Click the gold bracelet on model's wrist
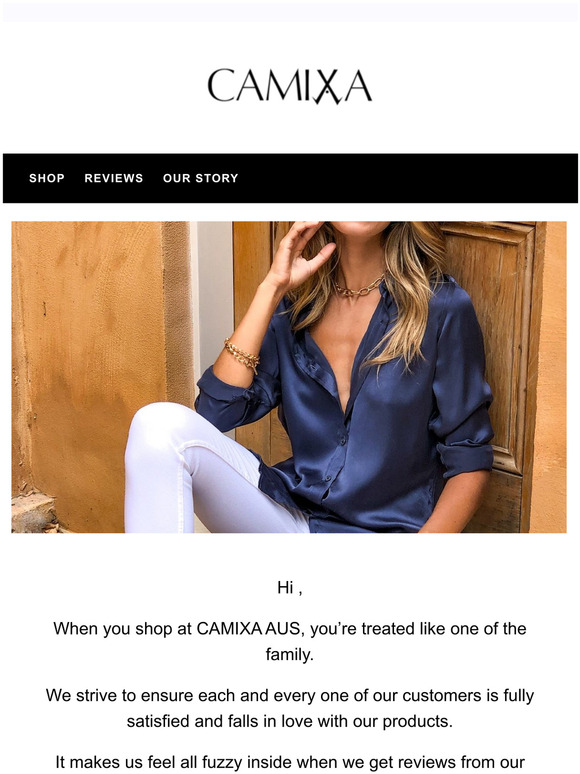This screenshot has height=774, width=580. pyautogui.click(x=242, y=355)
